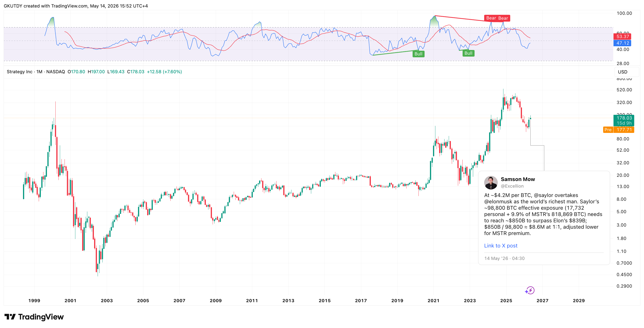
Task: Click the 2017 label on the time axis
Action: coord(361,301)
